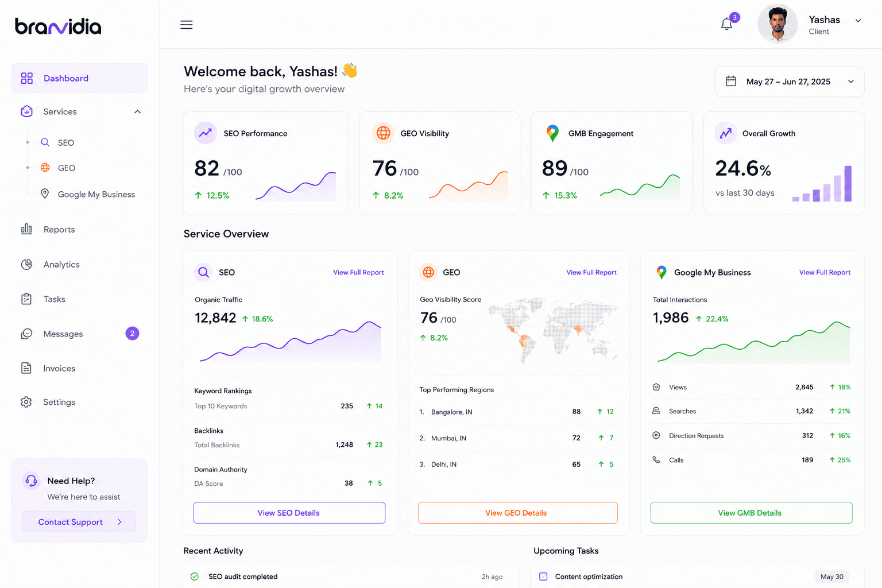This screenshot has width=882, height=588.
Task: Open Reports from sidebar
Action: pyautogui.click(x=59, y=229)
